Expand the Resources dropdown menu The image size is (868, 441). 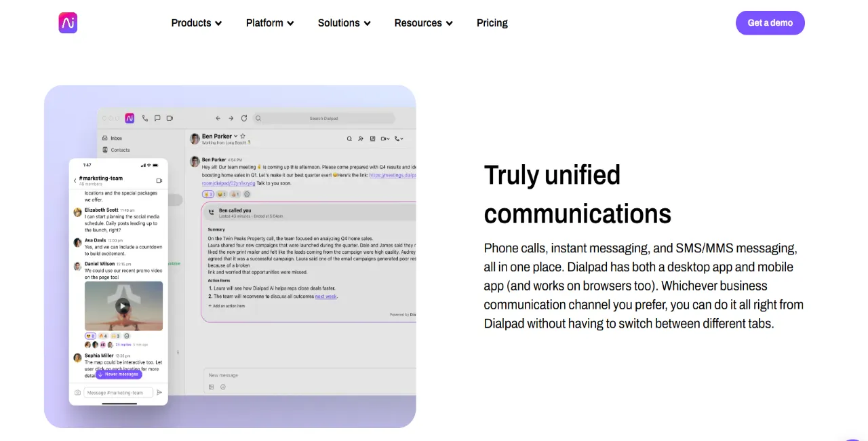[x=423, y=23]
